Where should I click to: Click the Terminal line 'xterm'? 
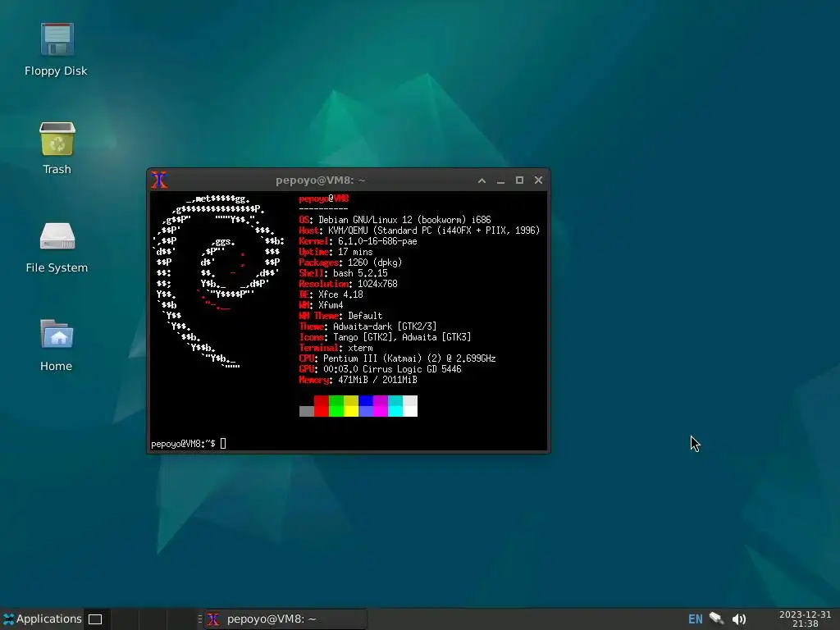pos(336,348)
